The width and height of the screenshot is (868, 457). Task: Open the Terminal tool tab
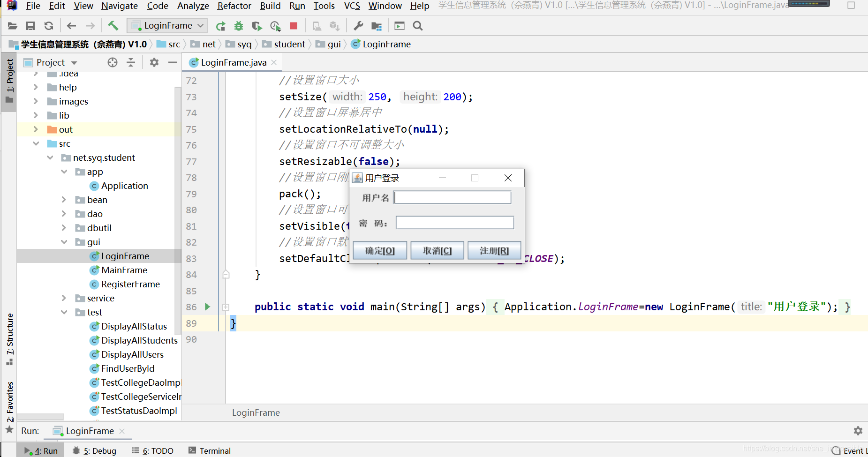pos(210,450)
